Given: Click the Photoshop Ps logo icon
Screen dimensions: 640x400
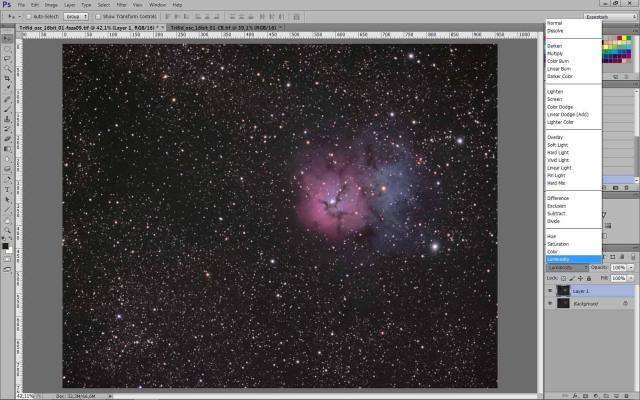Looking at the screenshot, I should click(8, 5).
